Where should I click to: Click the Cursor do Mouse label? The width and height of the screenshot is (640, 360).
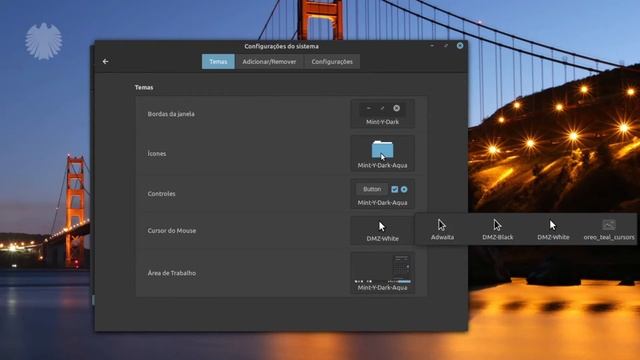pos(172,231)
